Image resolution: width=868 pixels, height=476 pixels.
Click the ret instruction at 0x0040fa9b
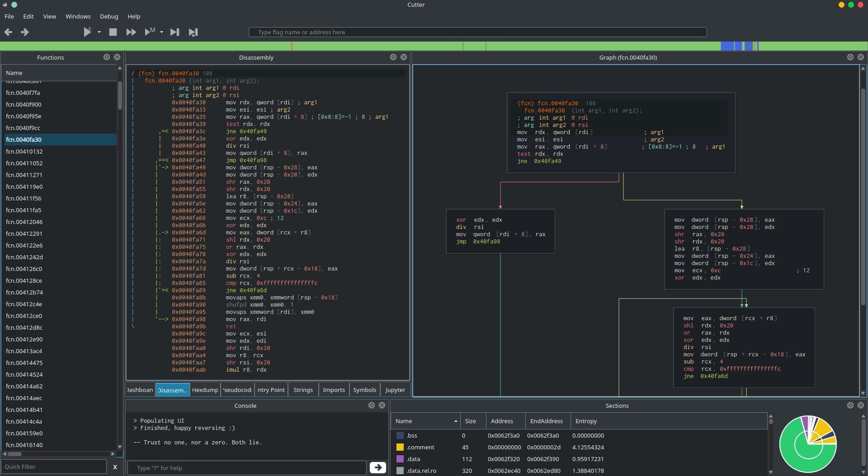pos(231,326)
